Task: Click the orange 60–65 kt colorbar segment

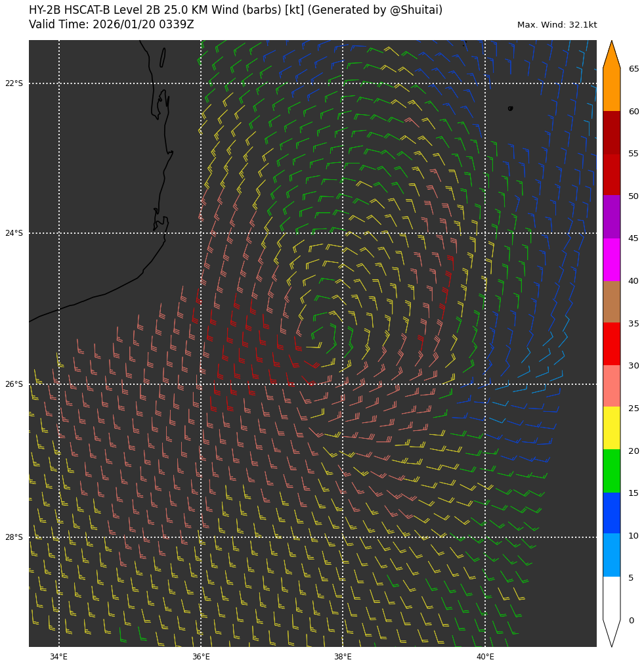Action: pyautogui.click(x=611, y=89)
